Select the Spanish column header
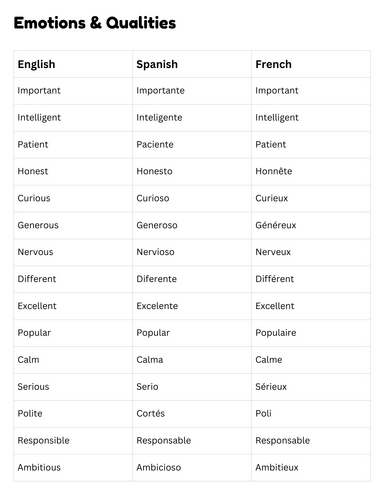The height and width of the screenshot is (500, 386). 157,64
